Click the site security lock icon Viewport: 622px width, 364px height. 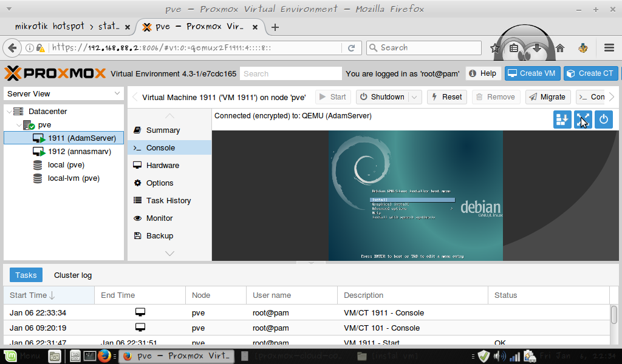point(40,48)
